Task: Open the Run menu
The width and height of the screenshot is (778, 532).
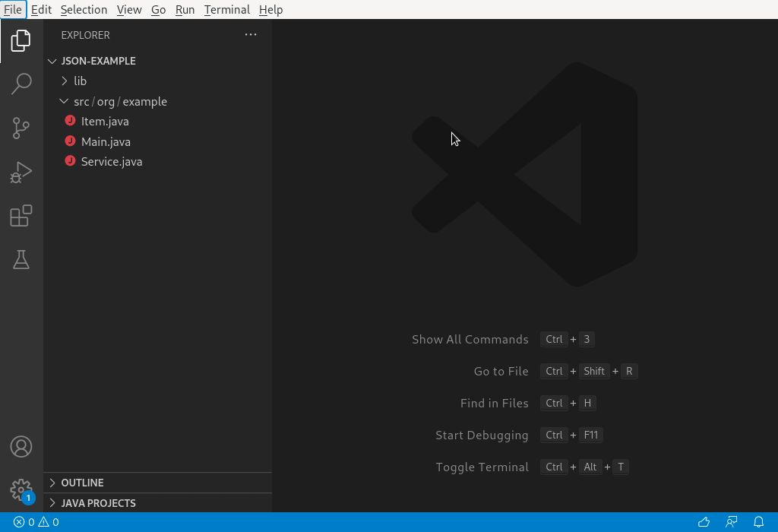Action: click(185, 9)
